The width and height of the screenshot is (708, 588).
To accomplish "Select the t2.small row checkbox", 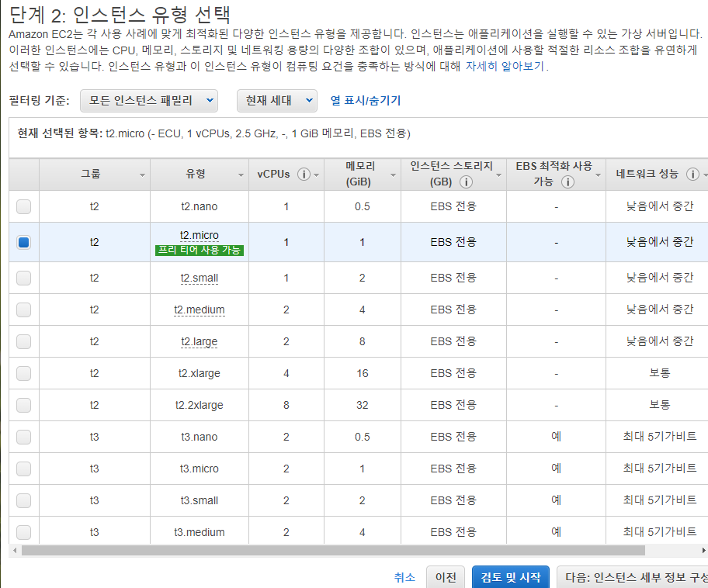I will [23, 278].
